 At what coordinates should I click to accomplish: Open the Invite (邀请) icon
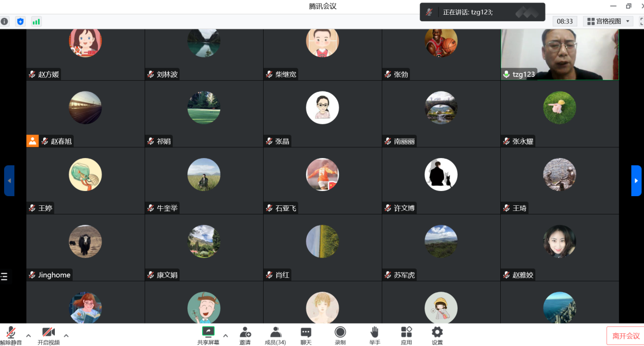click(245, 332)
